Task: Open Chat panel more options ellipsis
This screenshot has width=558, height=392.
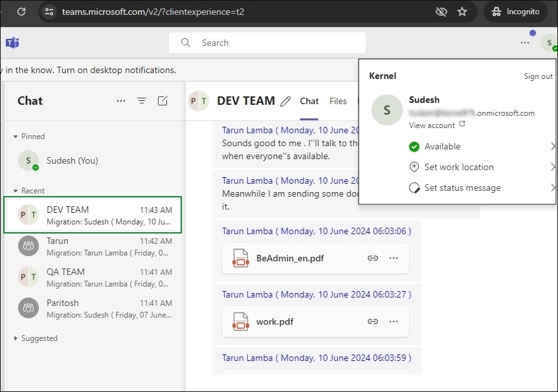Action: point(120,101)
